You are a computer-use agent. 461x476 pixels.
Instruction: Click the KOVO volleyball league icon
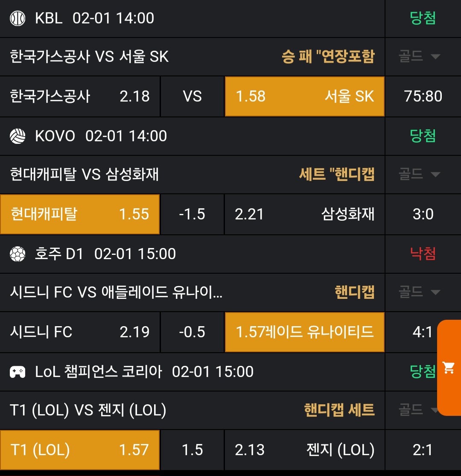tap(18, 136)
